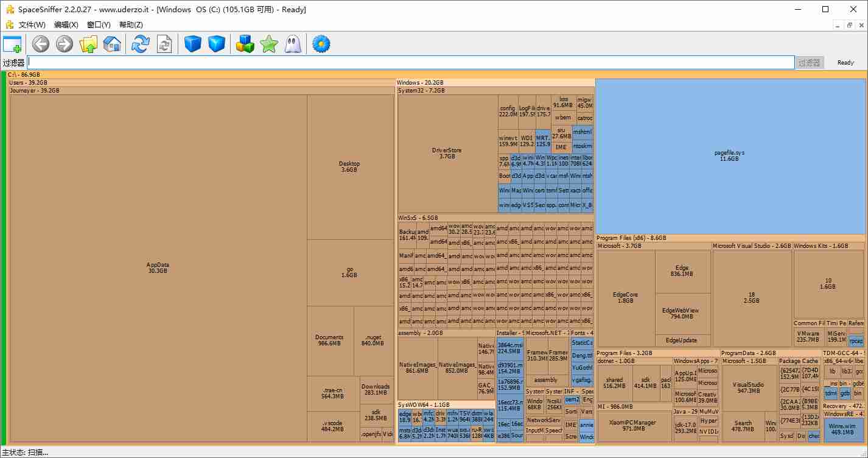Open the 文件(W) menu
868x458 pixels.
coord(32,25)
